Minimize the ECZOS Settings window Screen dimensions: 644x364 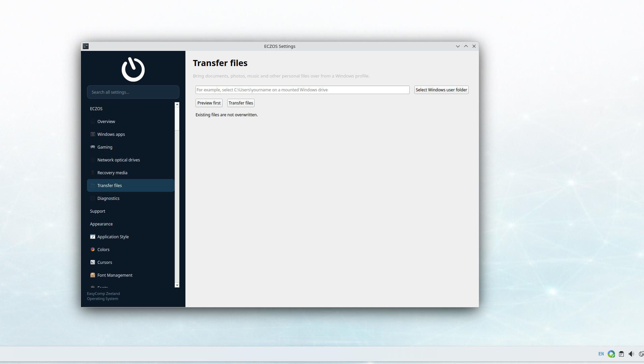(458, 46)
